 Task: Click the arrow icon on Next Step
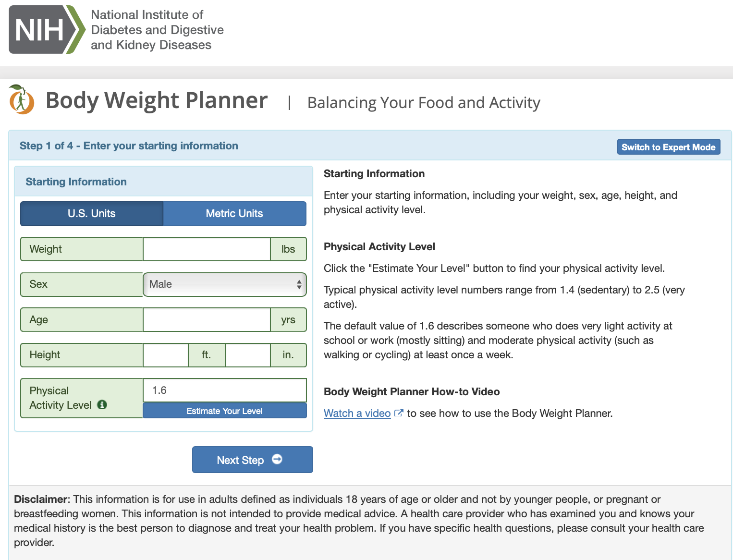277,460
